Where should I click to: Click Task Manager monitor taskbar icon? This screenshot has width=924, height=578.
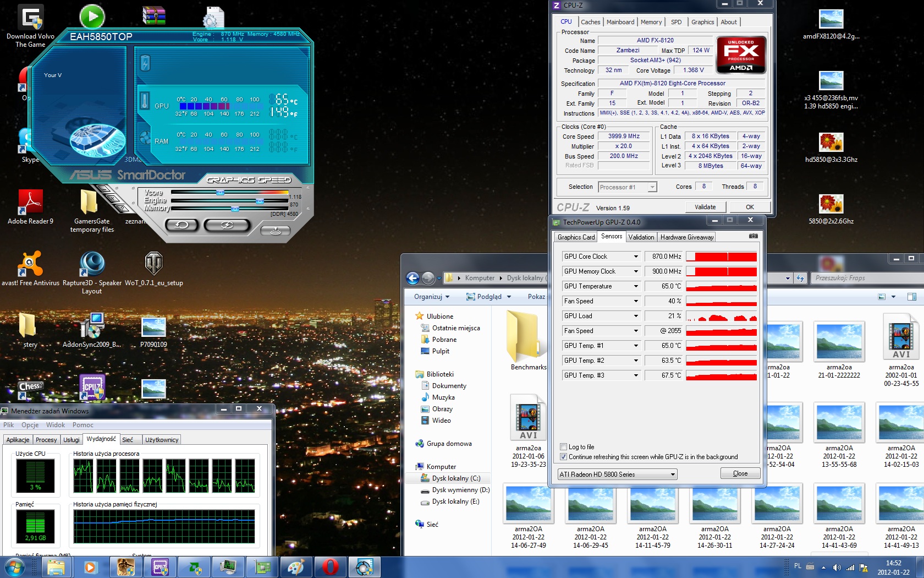click(228, 567)
